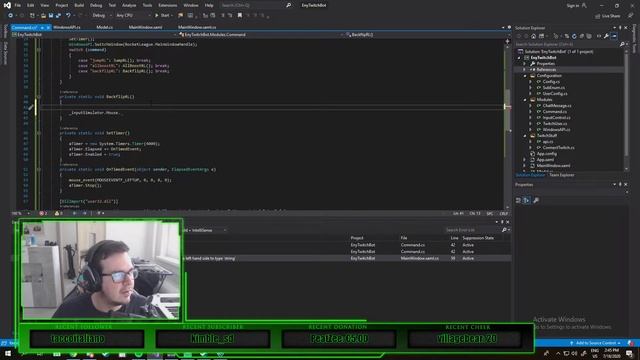Select ChatMessage.cs in Solution Explorer
This screenshot has height=360, width=640.
tap(557, 106)
